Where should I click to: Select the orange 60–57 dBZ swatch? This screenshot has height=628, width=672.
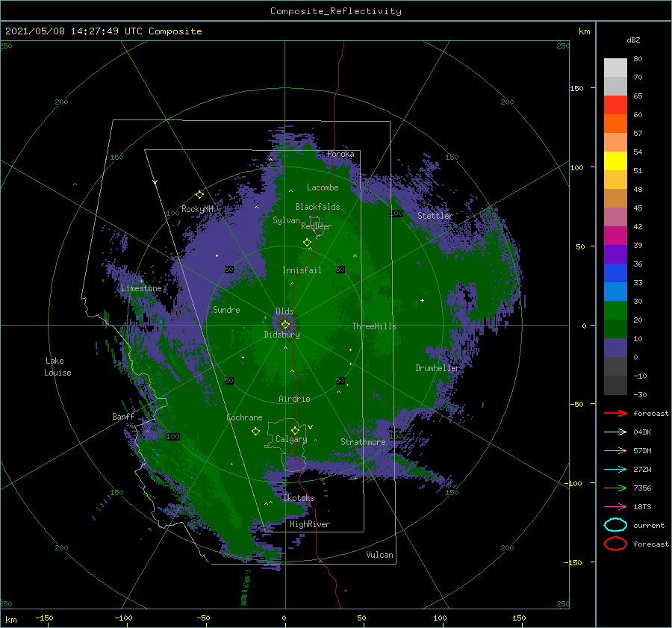(x=615, y=124)
